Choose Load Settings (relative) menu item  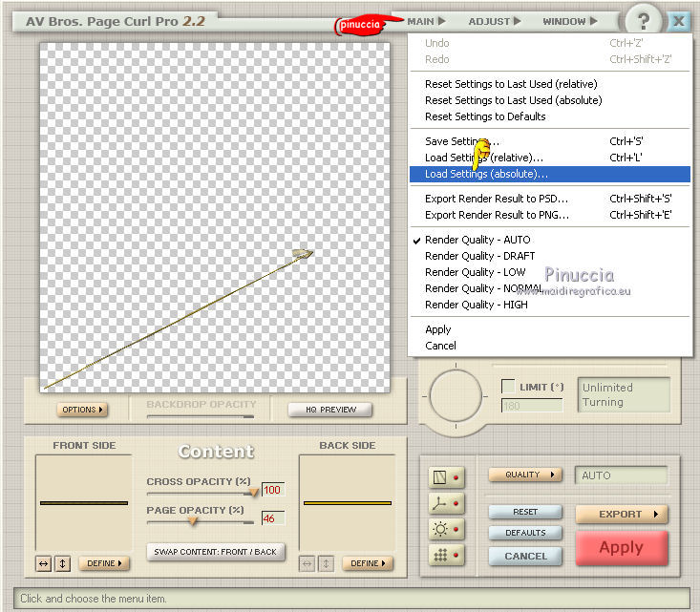pos(549,158)
